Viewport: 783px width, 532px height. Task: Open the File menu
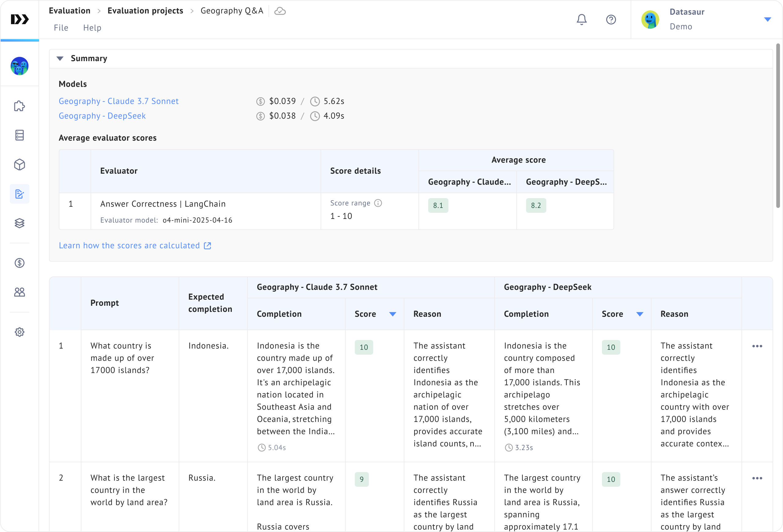(x=61, y=28)
